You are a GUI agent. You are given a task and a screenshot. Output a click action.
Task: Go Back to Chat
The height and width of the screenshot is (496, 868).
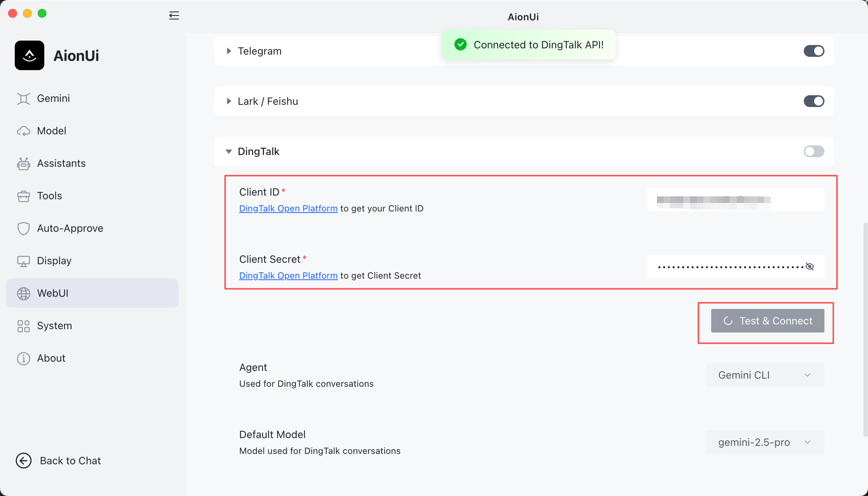(58, 461)
